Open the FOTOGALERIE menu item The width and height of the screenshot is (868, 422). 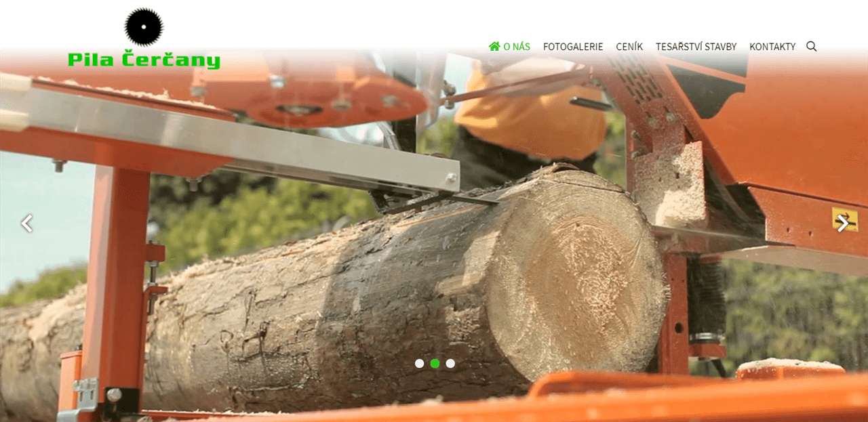pos(573,47)
